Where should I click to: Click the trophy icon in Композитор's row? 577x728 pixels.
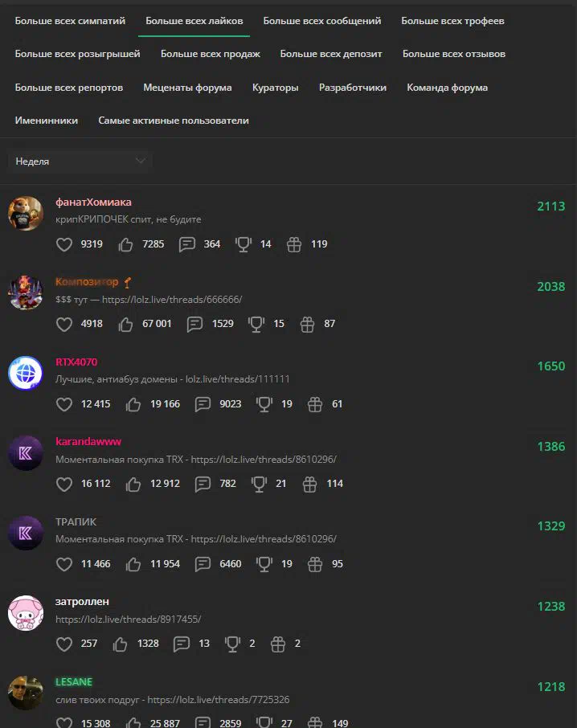pos(256,324)
